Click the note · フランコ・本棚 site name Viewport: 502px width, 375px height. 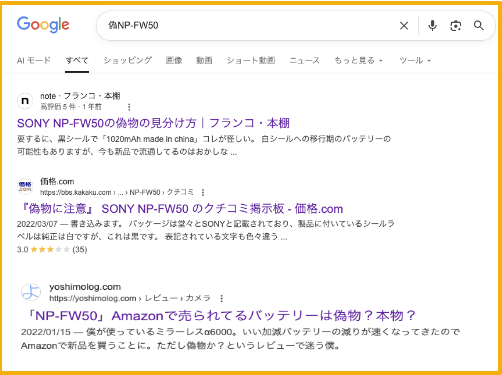(80, 96)
